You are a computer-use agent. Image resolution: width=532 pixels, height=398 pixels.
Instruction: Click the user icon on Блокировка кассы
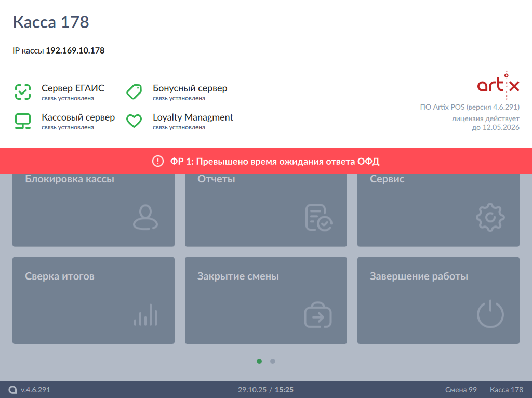145,217
